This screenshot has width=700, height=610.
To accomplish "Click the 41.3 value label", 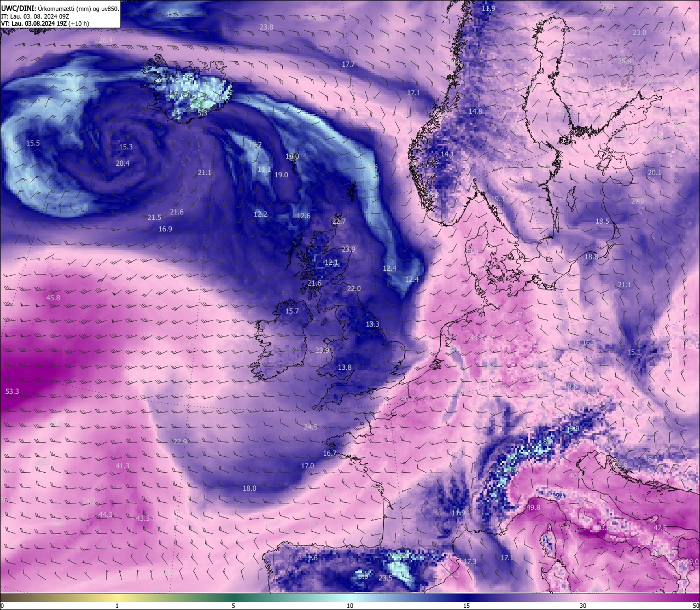I will 122,466.
